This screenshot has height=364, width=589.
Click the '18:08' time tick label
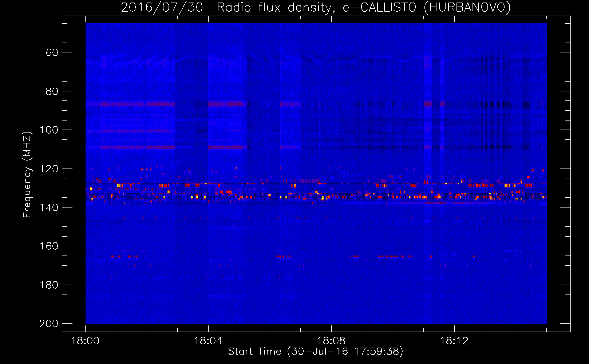tap(331, 341)
